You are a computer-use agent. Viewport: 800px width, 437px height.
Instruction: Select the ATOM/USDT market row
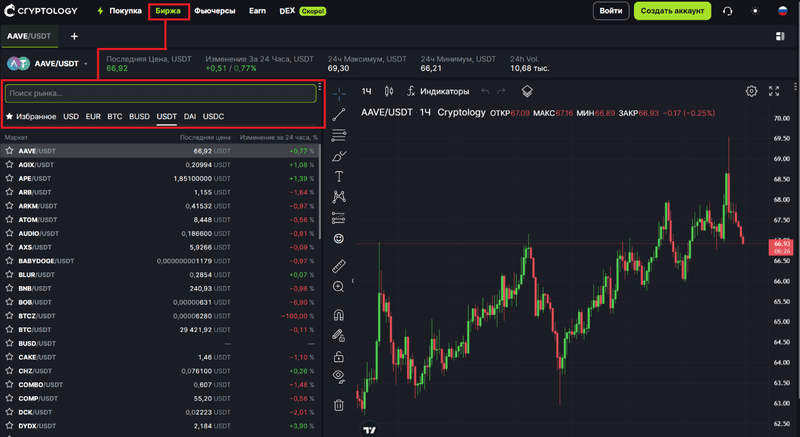160,220
